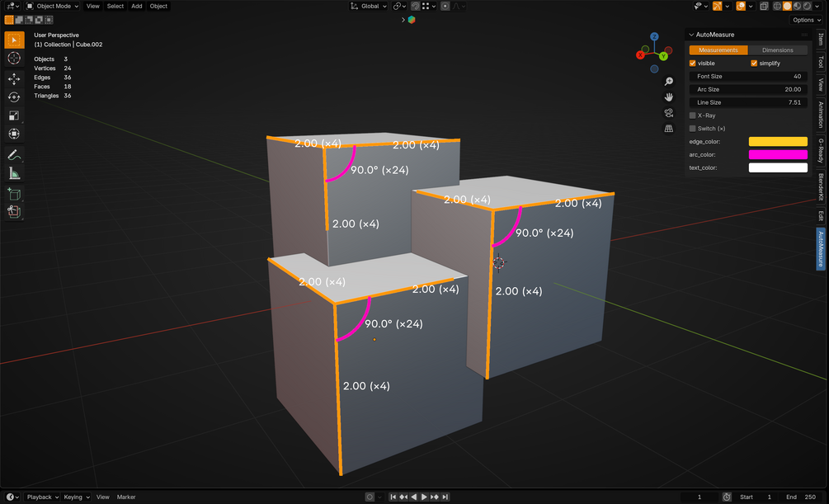The width and height of the screenshot is (829, 504).
Task: Click the camera view icon
Action: [669, 113]
